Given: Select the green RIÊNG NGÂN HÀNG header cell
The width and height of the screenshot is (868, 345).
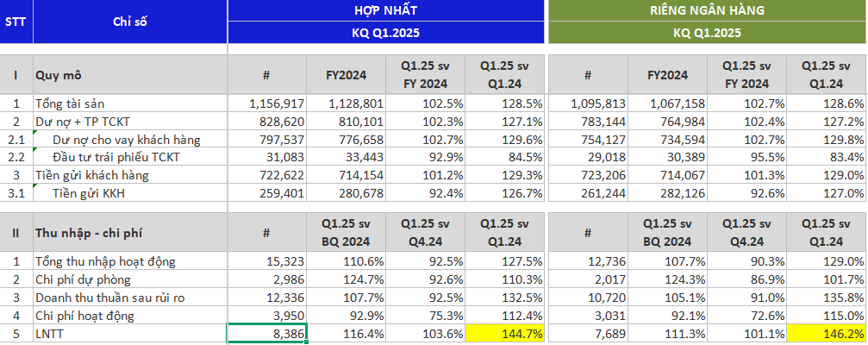Looking at the screenshot, I should pyautogui.click(x=707, y=10).
